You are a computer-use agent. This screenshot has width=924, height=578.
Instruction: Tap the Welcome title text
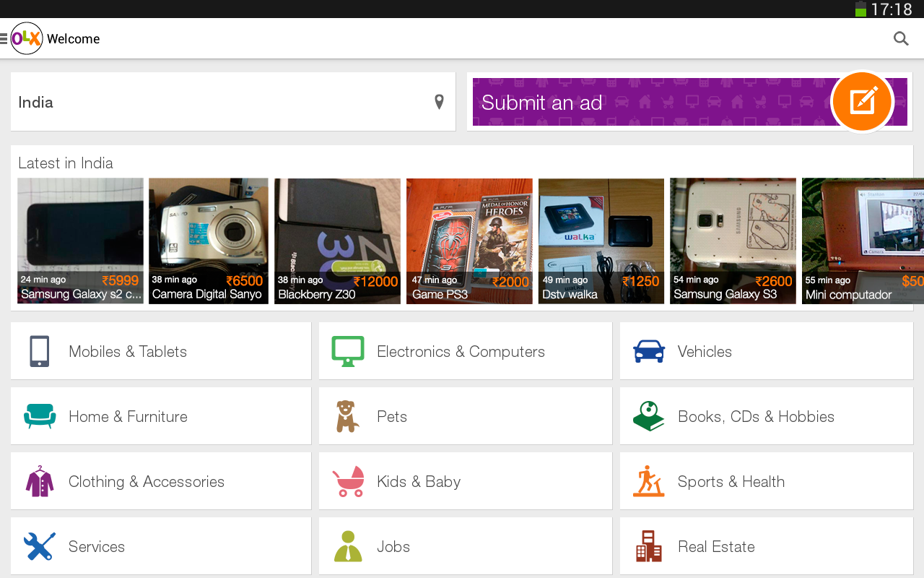(x=74, y=39)
